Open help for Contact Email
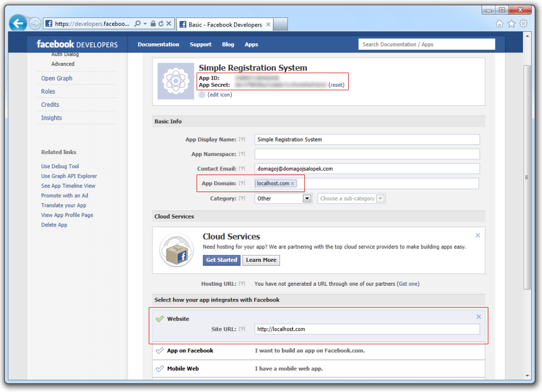 click(x=242, y=169)
